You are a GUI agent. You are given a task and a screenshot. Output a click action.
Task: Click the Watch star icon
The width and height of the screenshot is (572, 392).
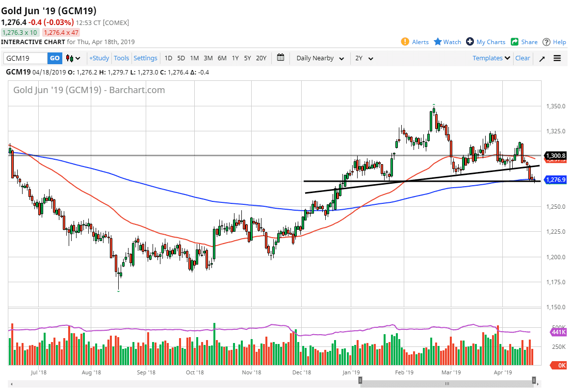[x=438, y=42]
